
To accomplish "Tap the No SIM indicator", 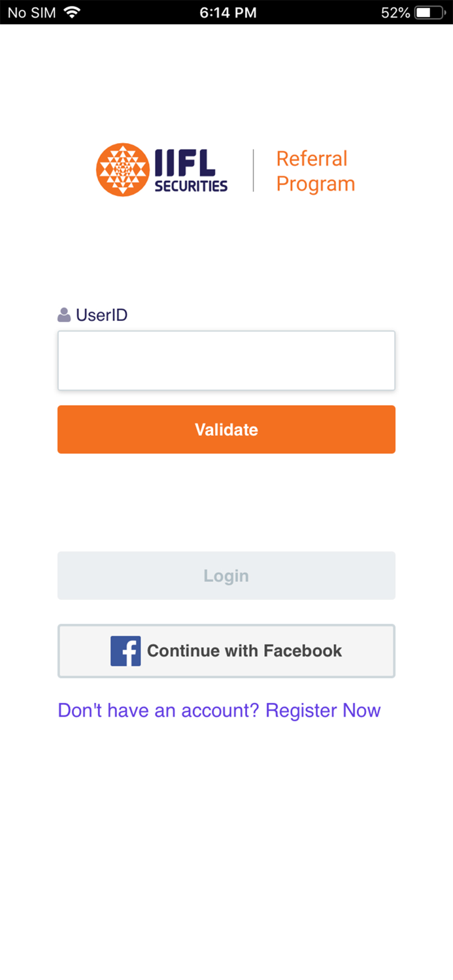I will (x=31, y=11).
